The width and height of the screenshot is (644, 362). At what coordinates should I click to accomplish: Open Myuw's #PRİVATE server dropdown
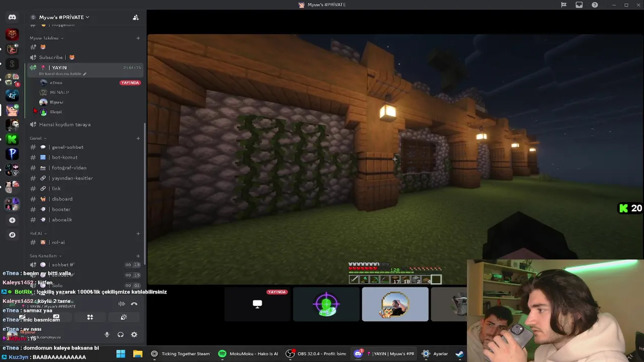(64, 17)
